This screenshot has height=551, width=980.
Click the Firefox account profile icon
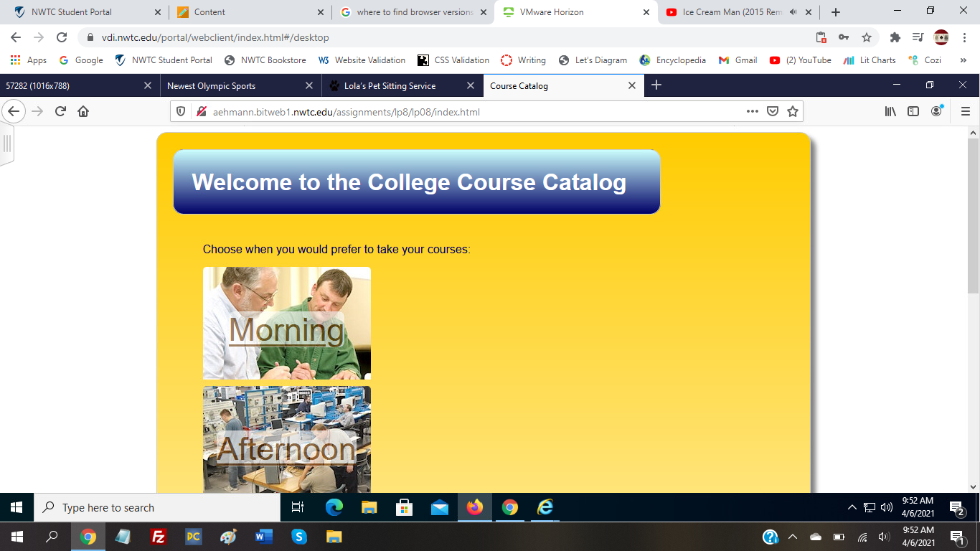click(x=936, y=111)
